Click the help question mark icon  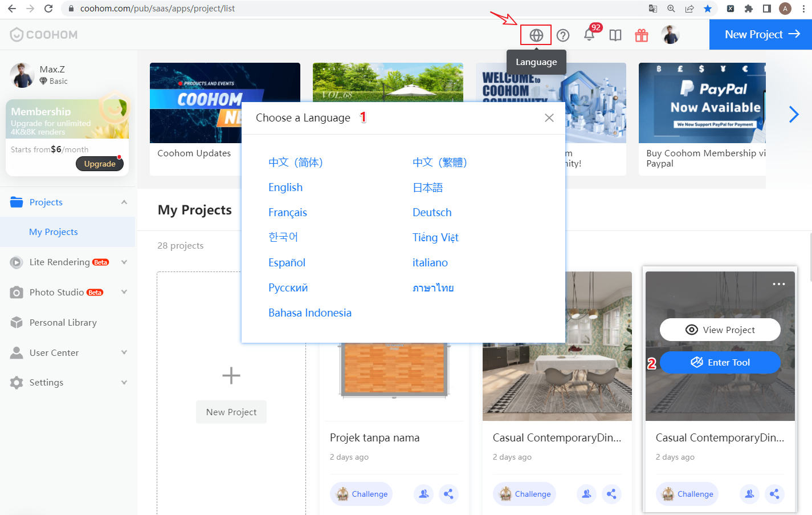point(563,35)
